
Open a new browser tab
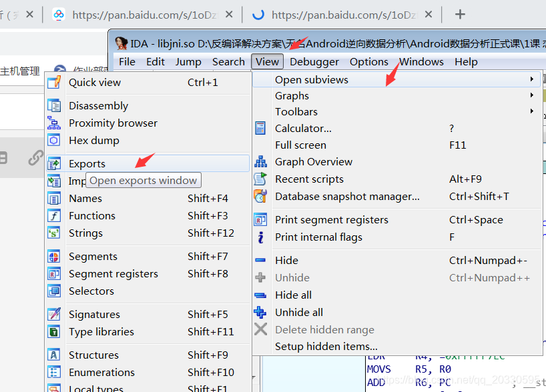pyautogui.click(x=460, y=14)
